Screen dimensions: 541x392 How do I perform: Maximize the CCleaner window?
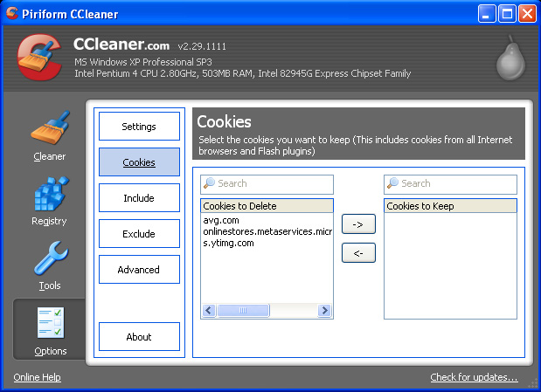507,14
